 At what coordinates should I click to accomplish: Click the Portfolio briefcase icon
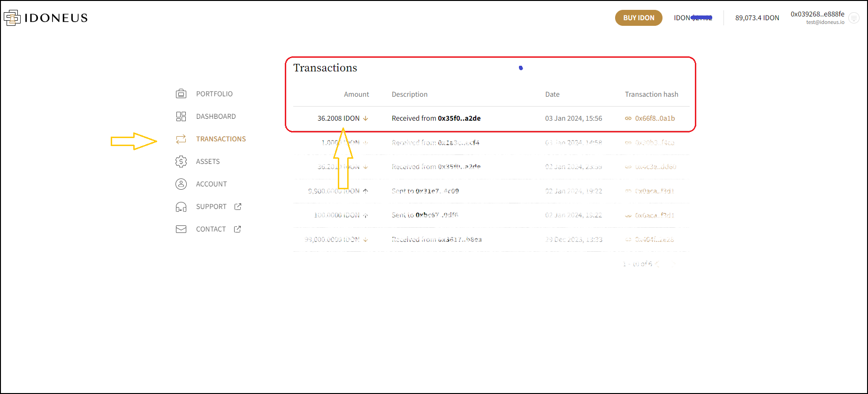[x=181, y=94]
